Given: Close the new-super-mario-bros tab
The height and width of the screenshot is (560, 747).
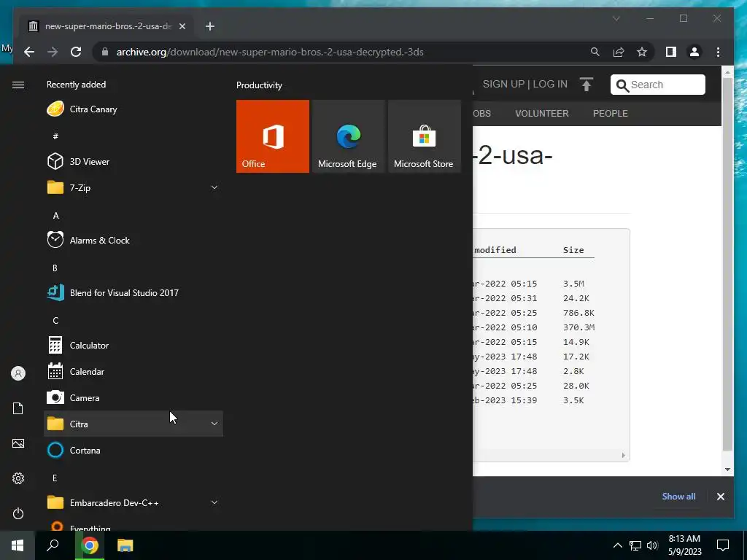Looking at the screenshot, I should pyautogui.click(x=182, y=26).
